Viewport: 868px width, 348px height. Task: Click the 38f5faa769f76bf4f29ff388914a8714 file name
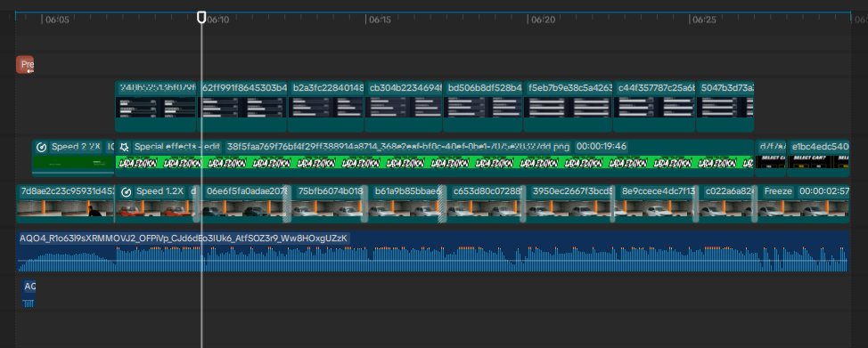click(x=398, y=147)
